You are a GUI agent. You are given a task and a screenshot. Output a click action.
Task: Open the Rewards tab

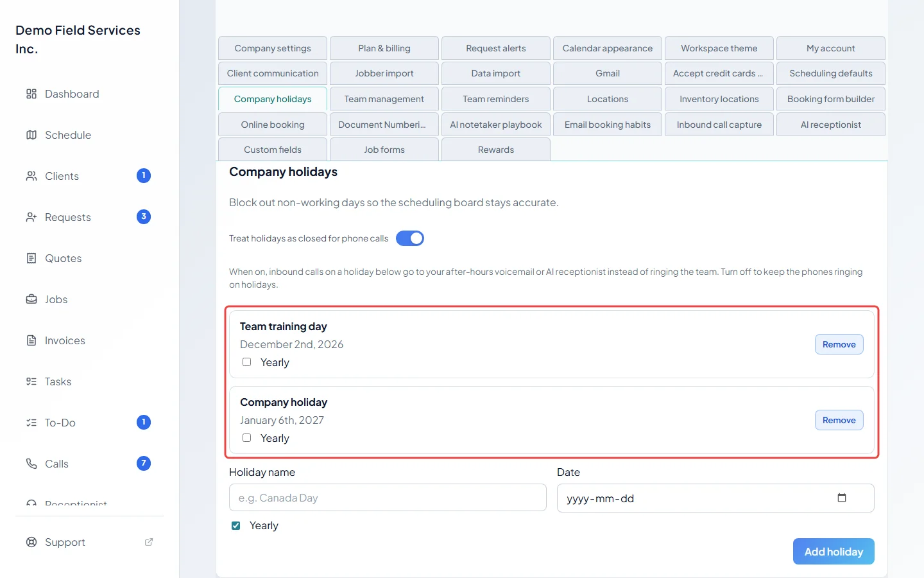[496, 150]
